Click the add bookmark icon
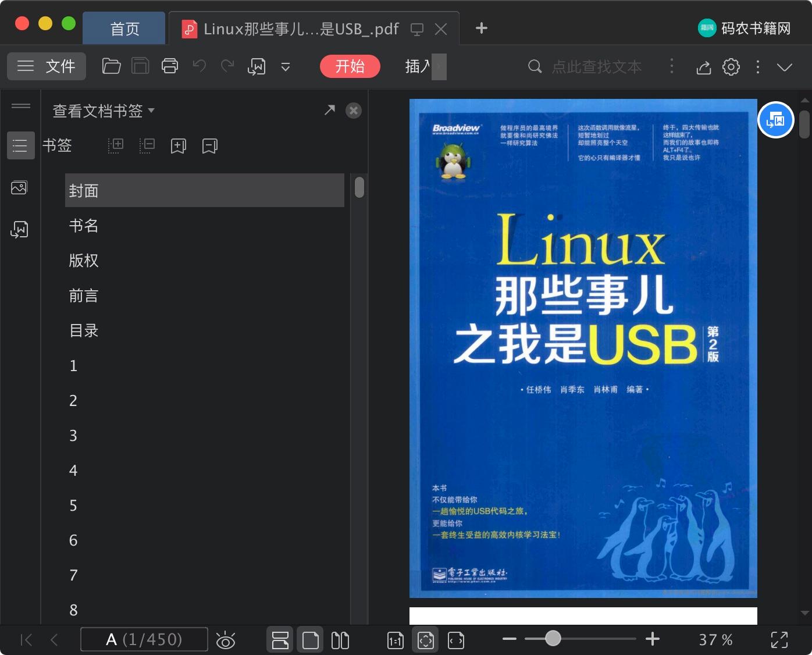812x655 pixels. (x=178, y=146)
